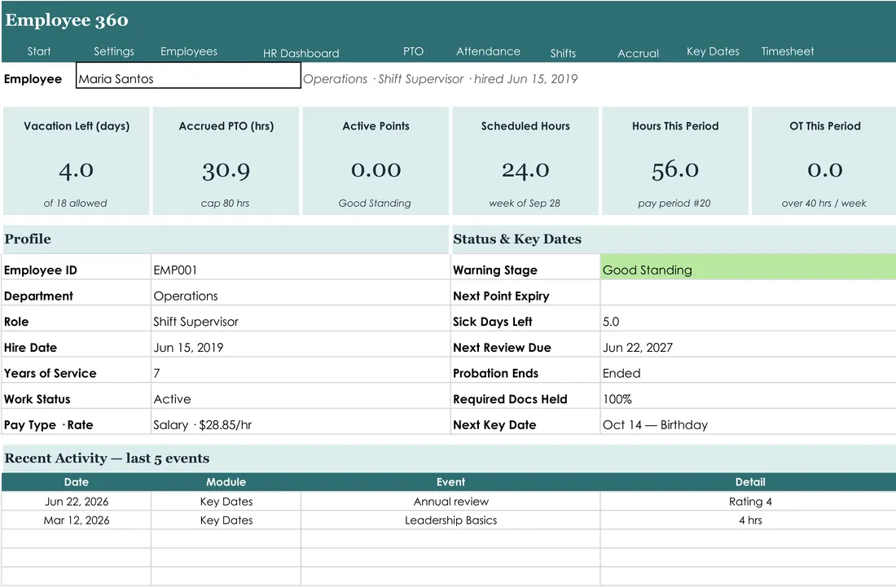Select the Leadership Basics event cell
The height and width of the screenshot is (588, 896).
[x=450, y=520]
